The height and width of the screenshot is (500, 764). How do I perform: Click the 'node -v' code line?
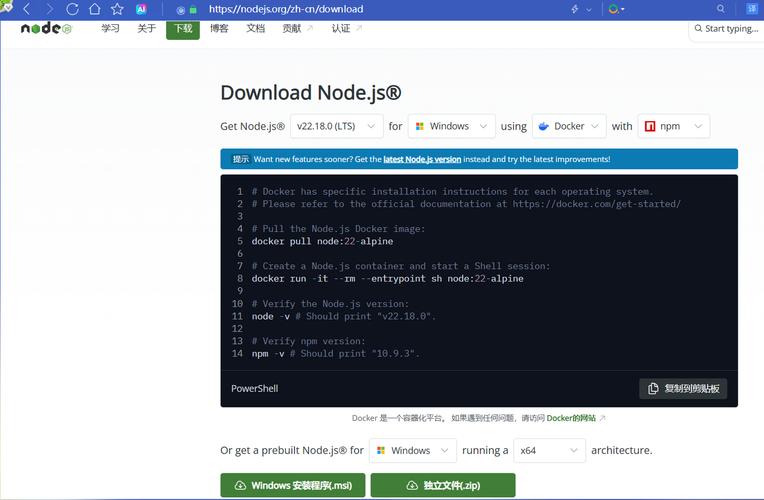coord(343,316)
